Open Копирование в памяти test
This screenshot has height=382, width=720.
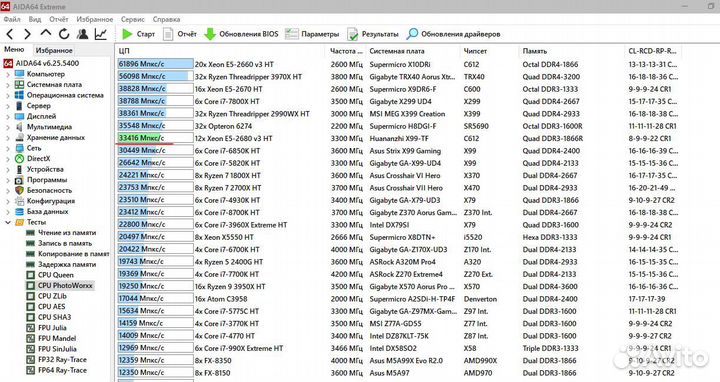pos(73,253)
